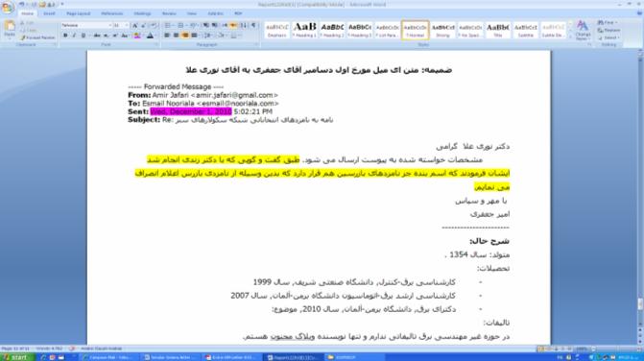Click the font color swatch icon
This screenshot has width=644, height=361.
point(151,36)
